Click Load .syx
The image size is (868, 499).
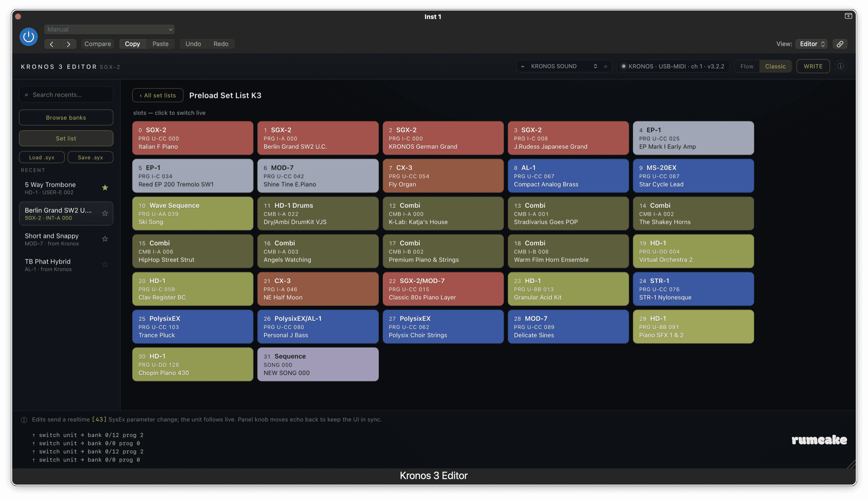coord(42,158)
